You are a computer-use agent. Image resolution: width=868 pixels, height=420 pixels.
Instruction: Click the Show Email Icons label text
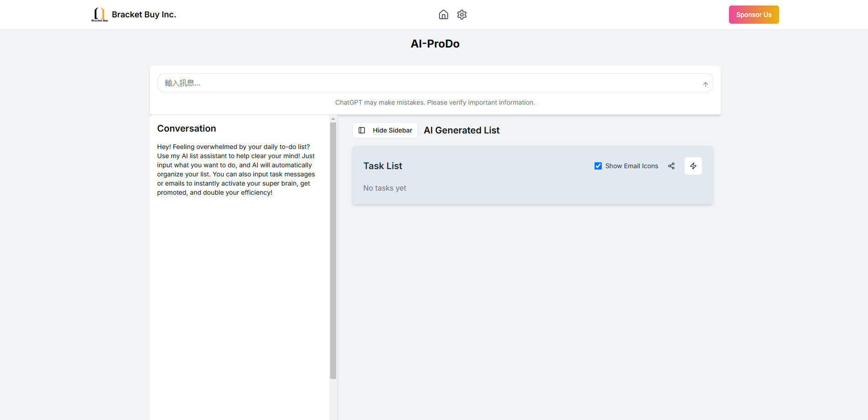[x=632, y=166]
